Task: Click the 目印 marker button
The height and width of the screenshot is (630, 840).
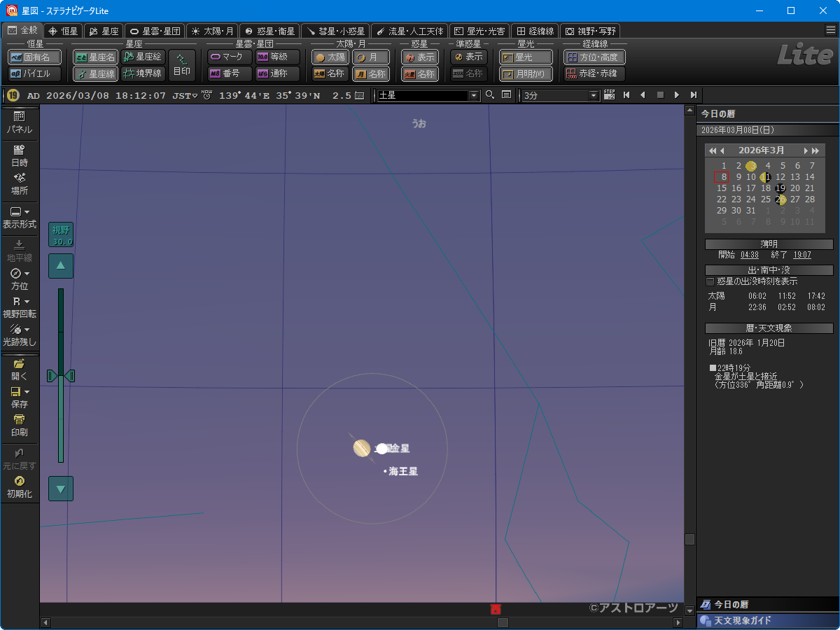Action: pos(181,65)
